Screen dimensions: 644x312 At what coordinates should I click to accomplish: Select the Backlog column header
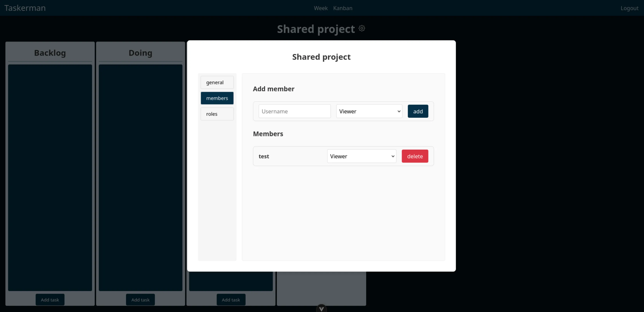[50, 53]
